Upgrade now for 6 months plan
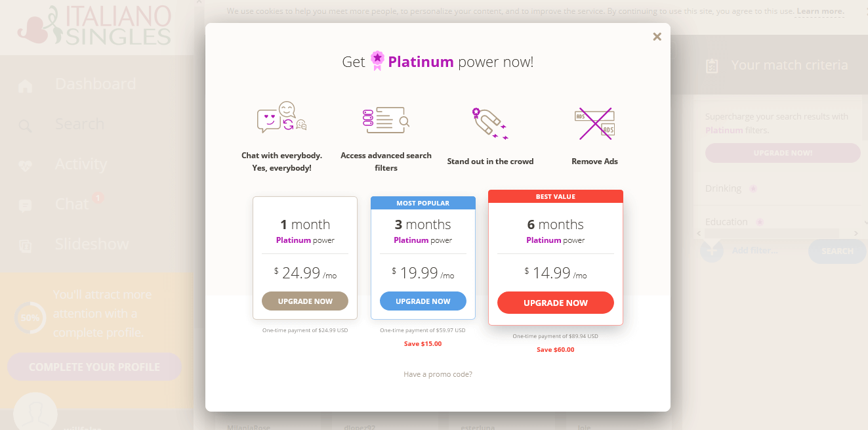868x430 pixels. pos(556,303)
